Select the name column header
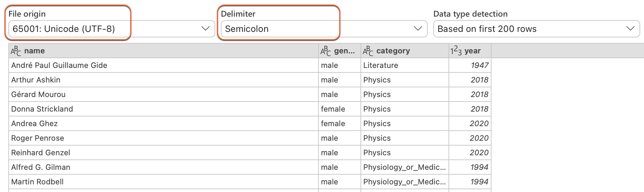644x192 pixels. [164, 51]
